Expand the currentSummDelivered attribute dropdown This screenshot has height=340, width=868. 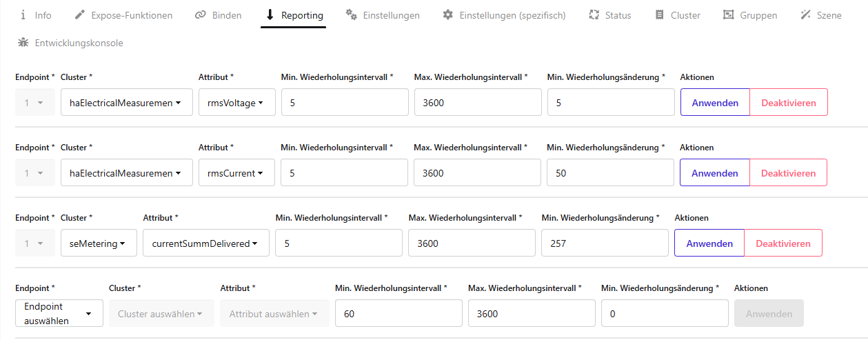[x=205, y=243]
